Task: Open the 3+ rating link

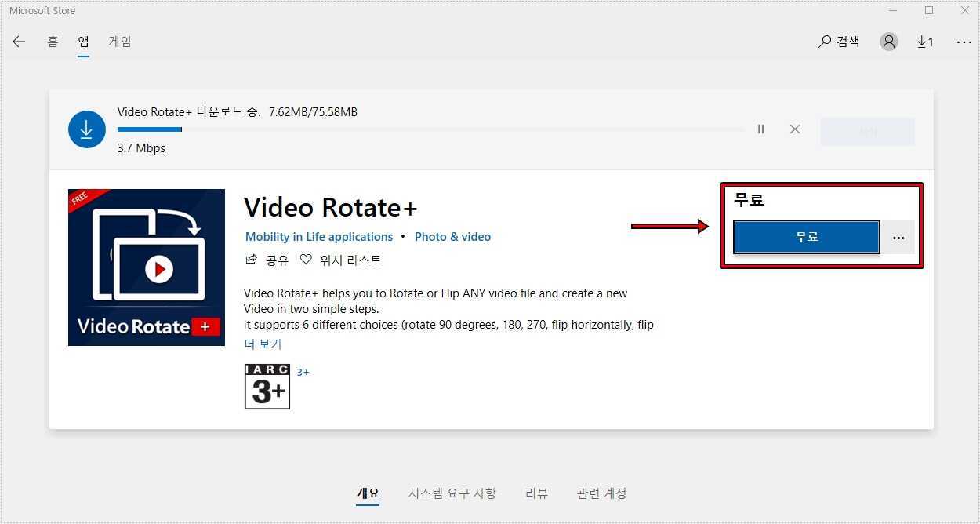Action: coord(303,372)
